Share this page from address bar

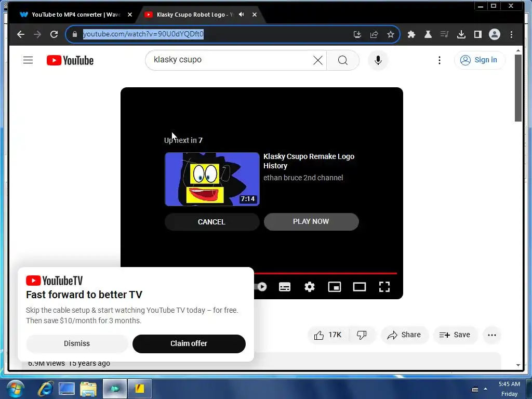[x=374, y=34]
